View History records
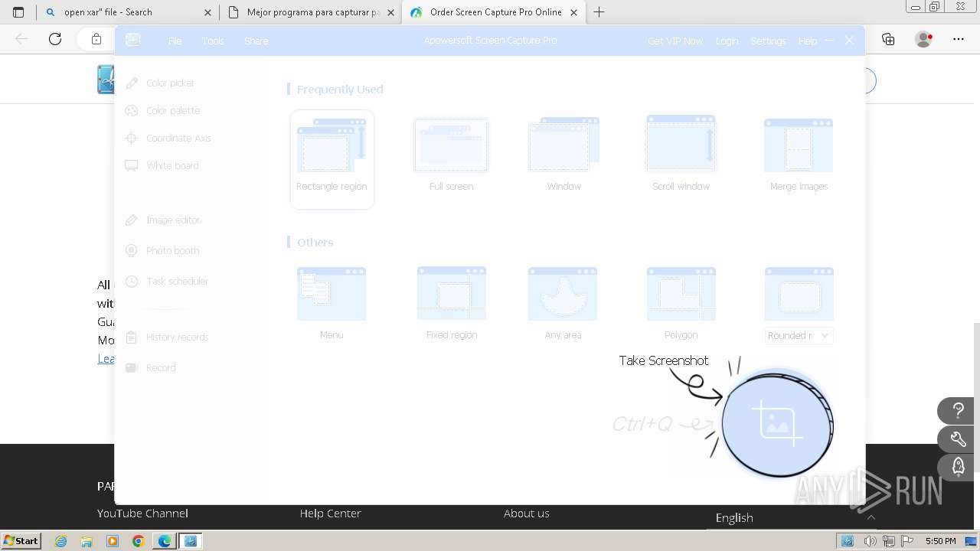980x551 pixels. click(166, 337)
